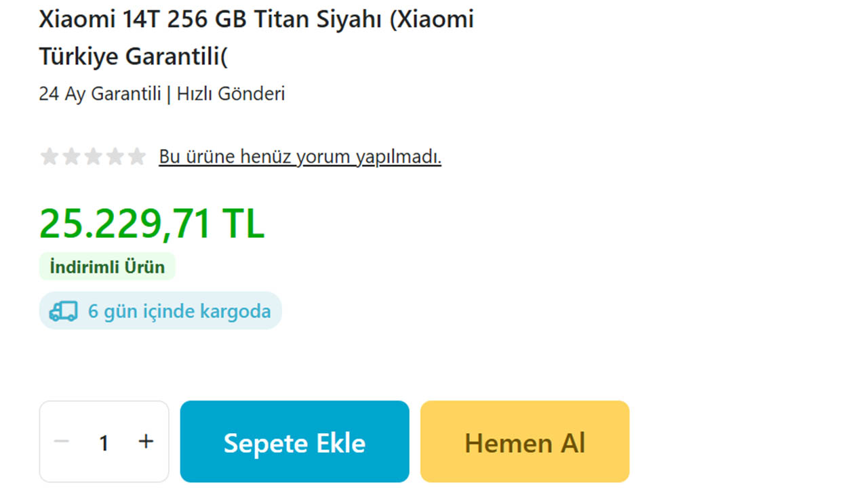
Task: Select the fifth rating star
Action: click(137, 157)
